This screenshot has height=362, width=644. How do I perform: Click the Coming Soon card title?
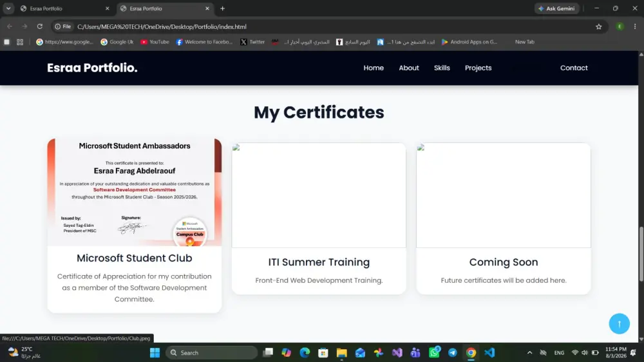tap(504, 262)
